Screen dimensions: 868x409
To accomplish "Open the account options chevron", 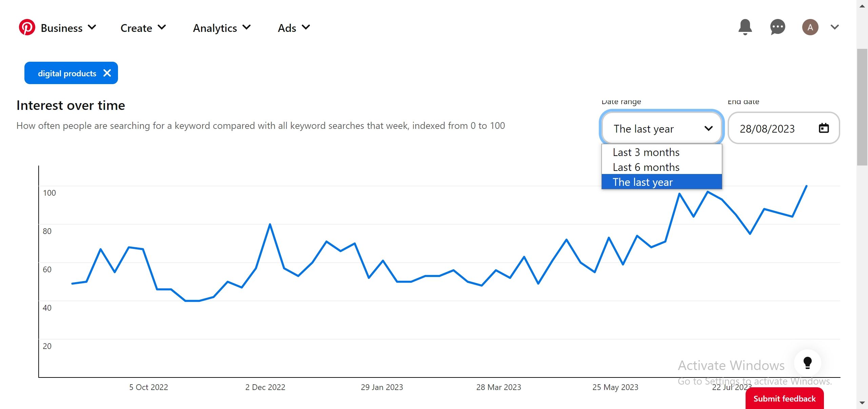I will point(834,27).
